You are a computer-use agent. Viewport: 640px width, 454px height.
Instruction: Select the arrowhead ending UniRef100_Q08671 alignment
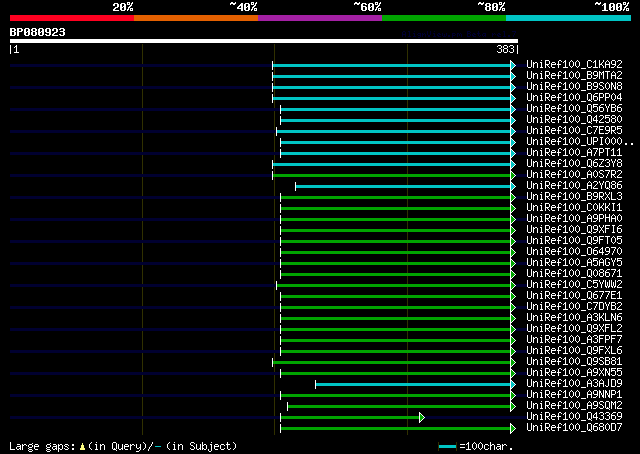tap(513, 275)
